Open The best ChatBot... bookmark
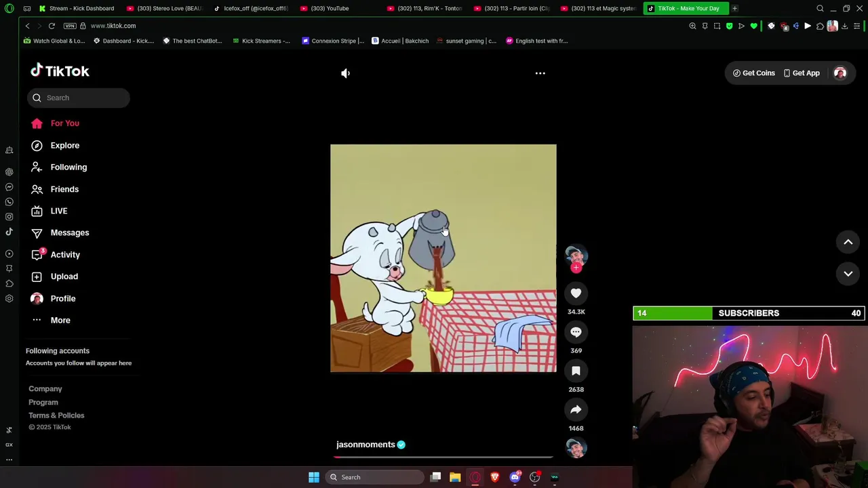Screen dimensions: 868x488 click(x=193, y=41)
